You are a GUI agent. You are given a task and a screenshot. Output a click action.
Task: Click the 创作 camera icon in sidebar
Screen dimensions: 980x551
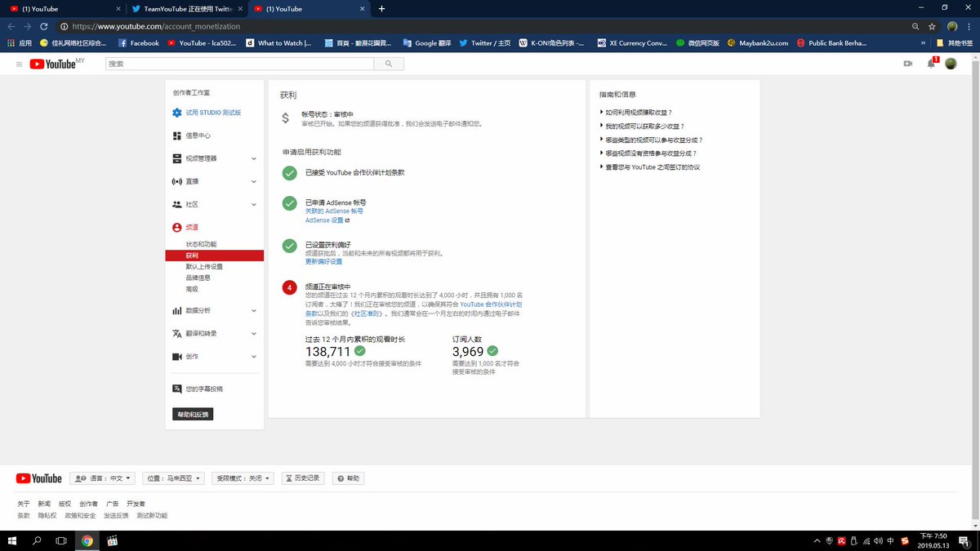(177, 357)
